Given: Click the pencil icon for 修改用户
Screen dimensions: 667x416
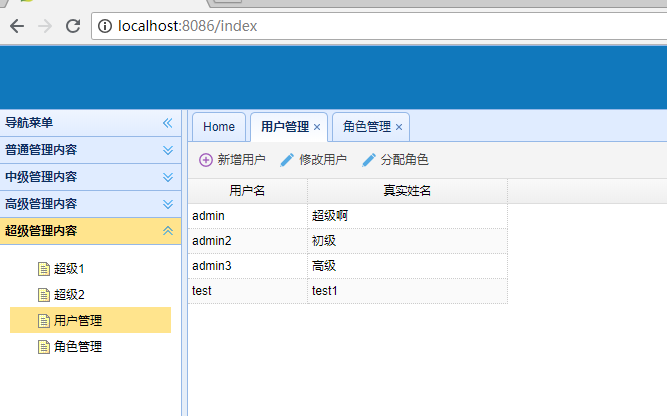Looking at the screenshot, I should pyautogui.click(x=287, y=160).
